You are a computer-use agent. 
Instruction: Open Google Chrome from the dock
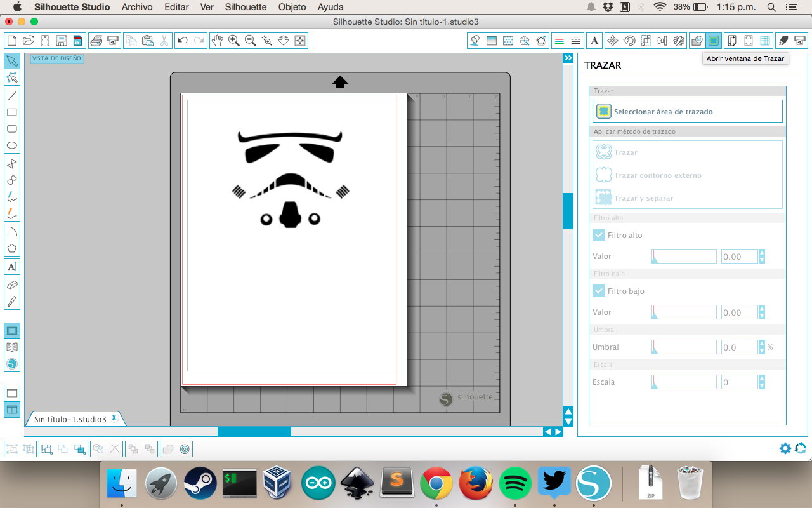point(436,485)
